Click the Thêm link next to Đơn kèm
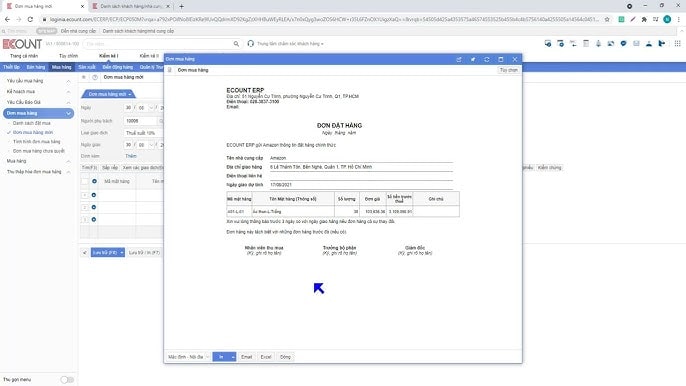Viewport: 686px width, 386px height. (x=131, y=156)
